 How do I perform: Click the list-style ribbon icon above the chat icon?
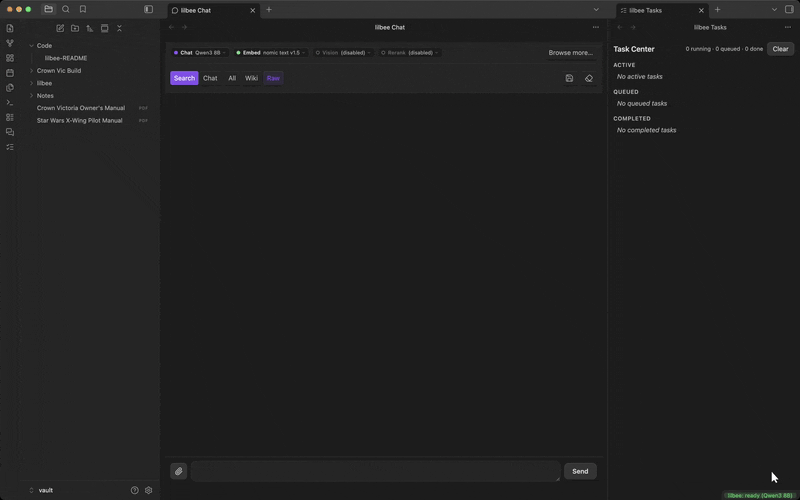[x=10, y=117]
